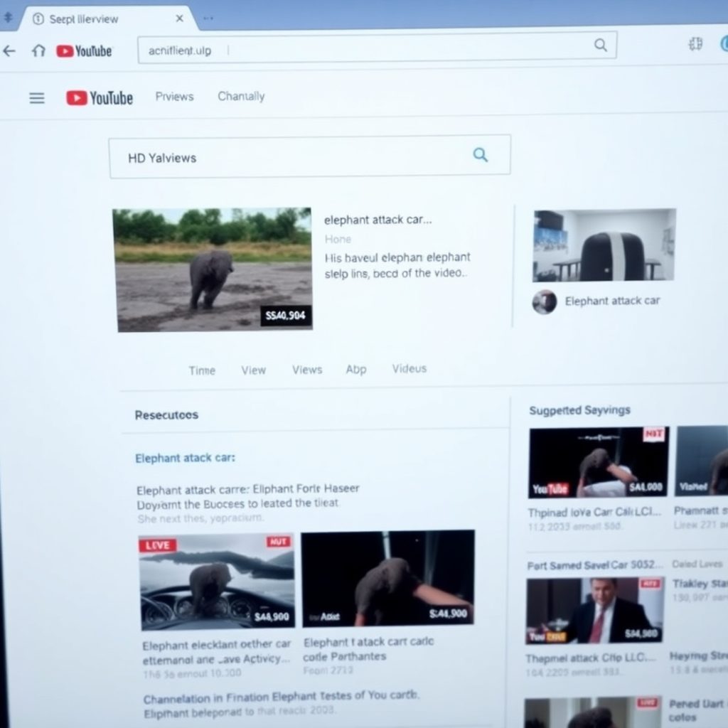
Task: Open the hamburger menu beside YouTube logo
Action: point(37,98)
